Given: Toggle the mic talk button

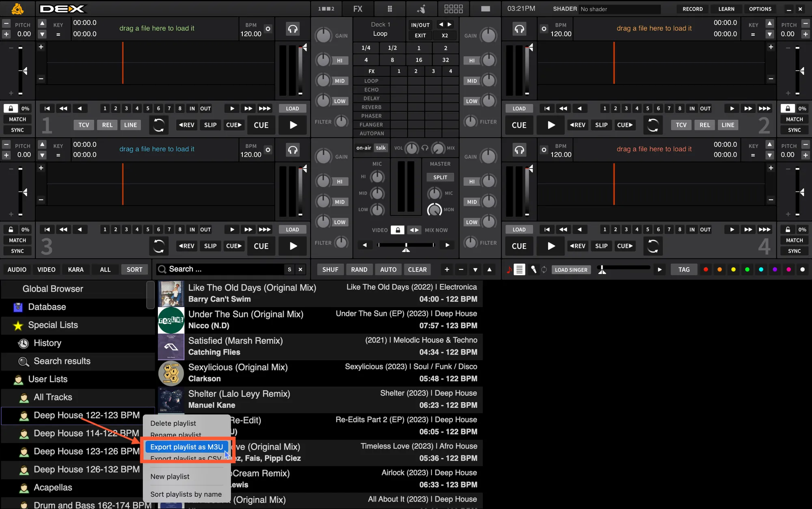Looking at the screenshot, I should (x=380, y=148).
